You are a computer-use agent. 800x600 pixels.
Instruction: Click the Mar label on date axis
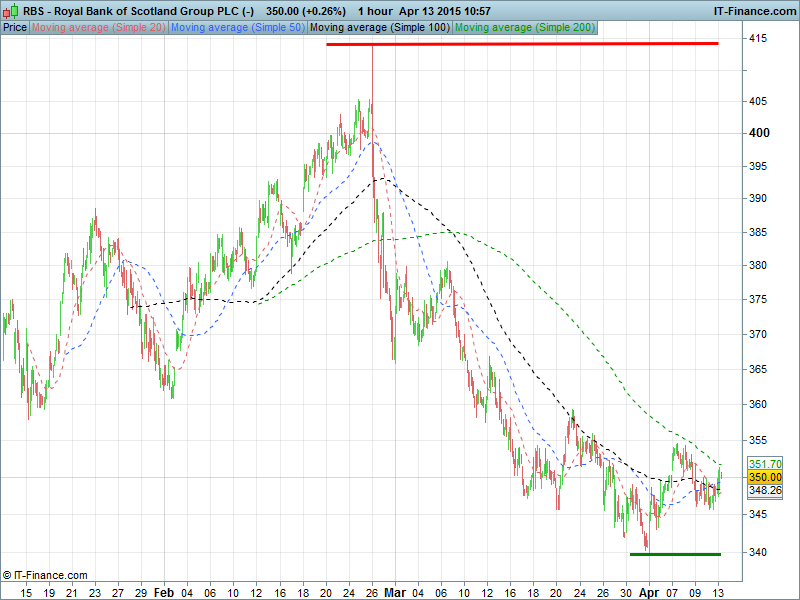(x=396, y=592)
